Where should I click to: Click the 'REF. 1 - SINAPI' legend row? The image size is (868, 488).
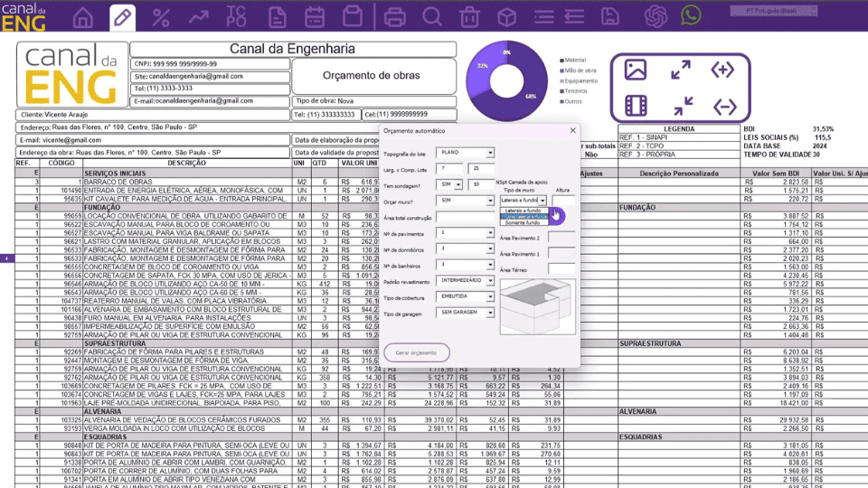[x=679, y=137]
